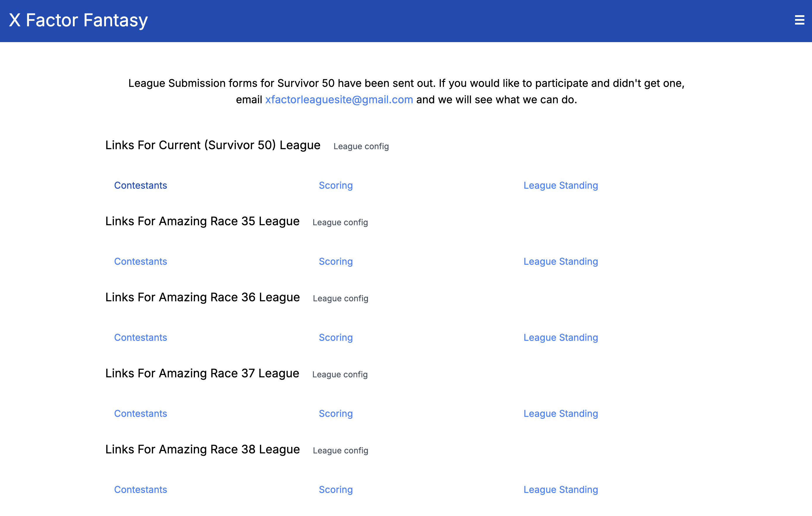Open League config for Amazing Race 37
Image resolution: width=812 pixels, height=516 pixels.
coord(340,374)
